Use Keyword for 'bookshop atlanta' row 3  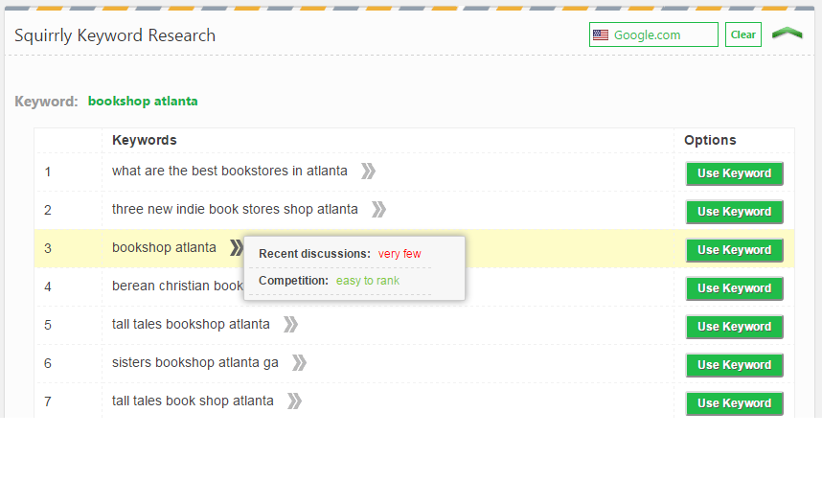tap(735, 250)
